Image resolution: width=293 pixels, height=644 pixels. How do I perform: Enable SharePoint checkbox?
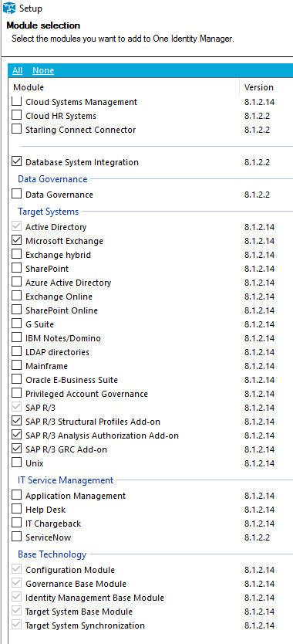click(17, 269)
